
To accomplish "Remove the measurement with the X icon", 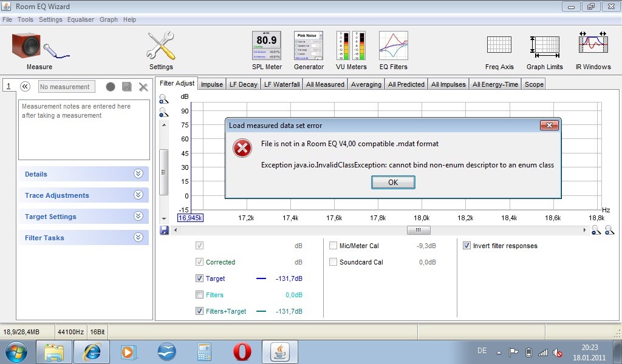I will [143, 87].
